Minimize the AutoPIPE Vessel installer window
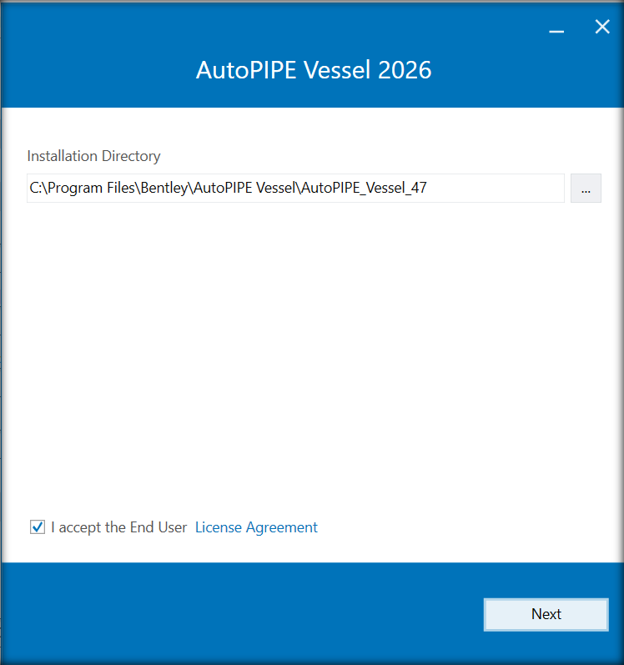Image resolution: width=624 pixels, height=665 pixels. pyautogui.click(x=556, y=28)
